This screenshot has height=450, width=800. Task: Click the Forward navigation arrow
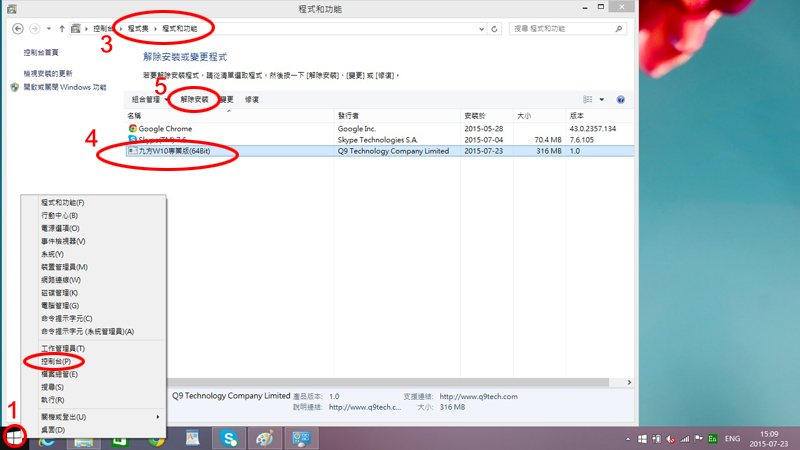click(x=35, y=29)
